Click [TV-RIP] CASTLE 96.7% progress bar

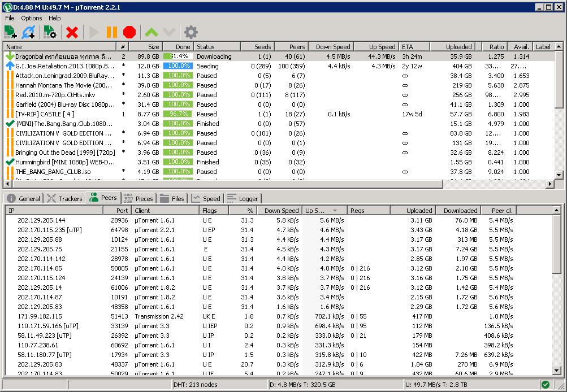point(178,114)
